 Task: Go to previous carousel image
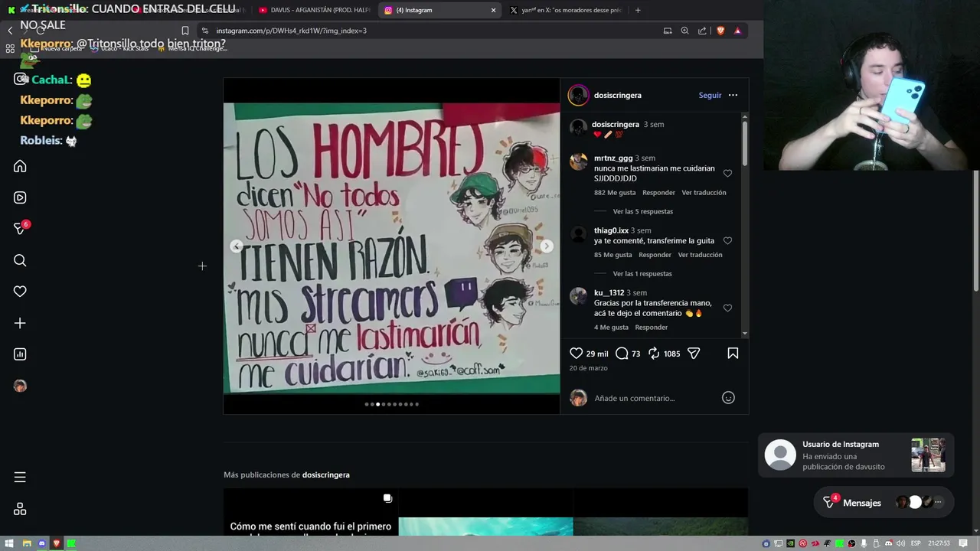pyautogui.click(x=237, y=246)
